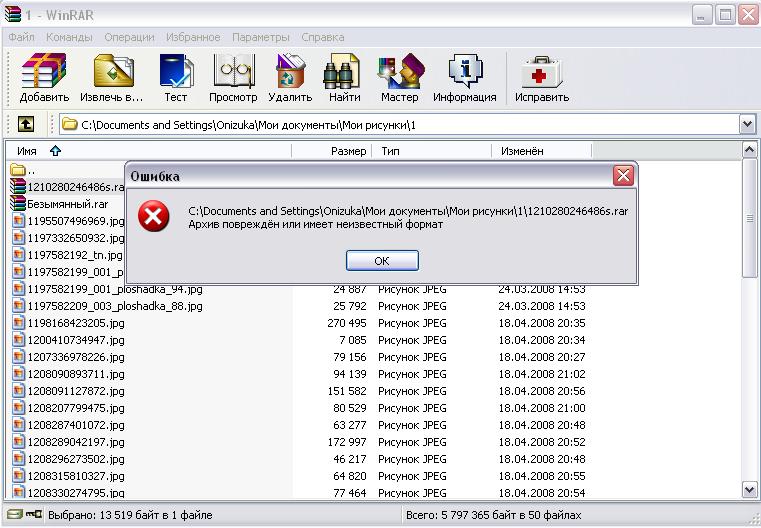The height and width of the screenshot is (528, 761).
Task: Minimize the WinRAR window
Action: click(701, 16)
